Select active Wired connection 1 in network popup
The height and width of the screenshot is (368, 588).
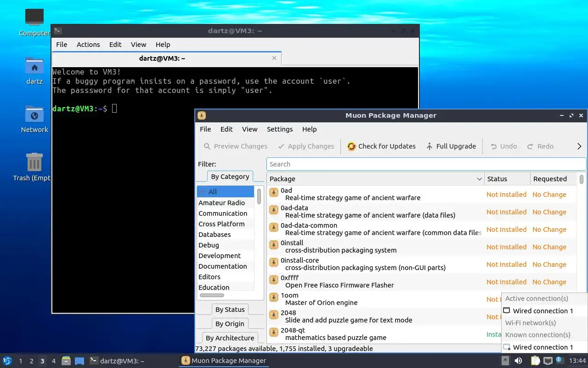[x=544, y=311]
